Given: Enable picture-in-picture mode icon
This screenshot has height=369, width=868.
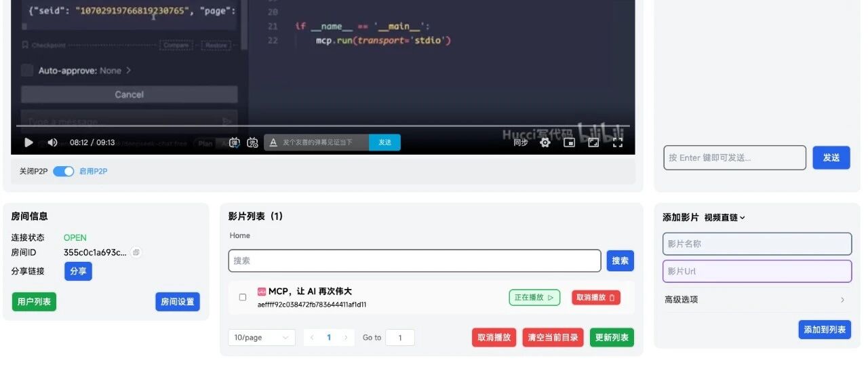Looking at the screenshot, I should tap(570, 142).
